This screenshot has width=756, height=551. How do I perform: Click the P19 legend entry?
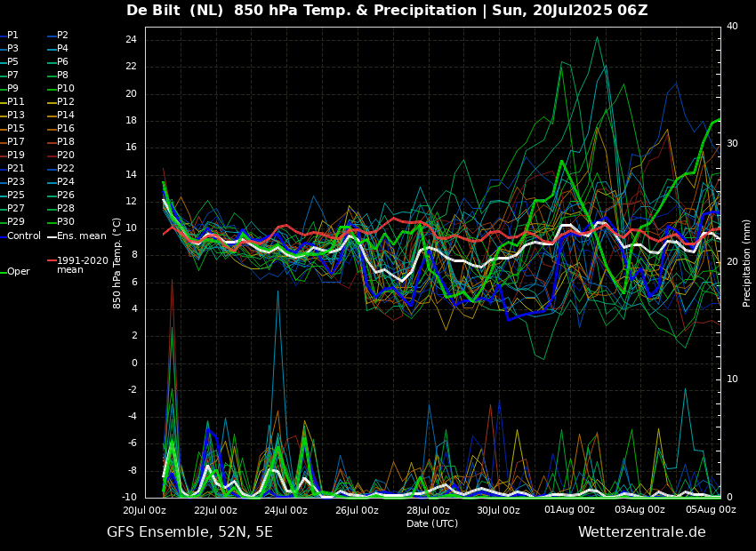12,156
